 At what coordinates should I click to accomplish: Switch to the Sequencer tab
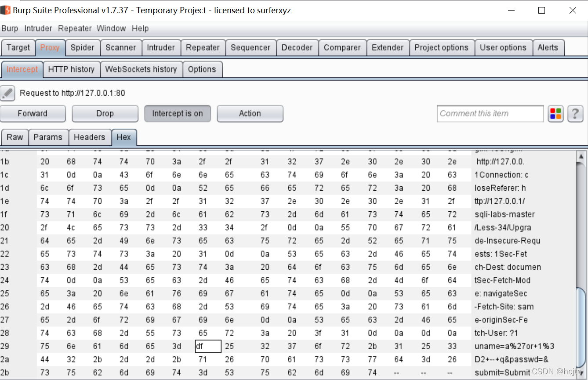coord(251,47)
